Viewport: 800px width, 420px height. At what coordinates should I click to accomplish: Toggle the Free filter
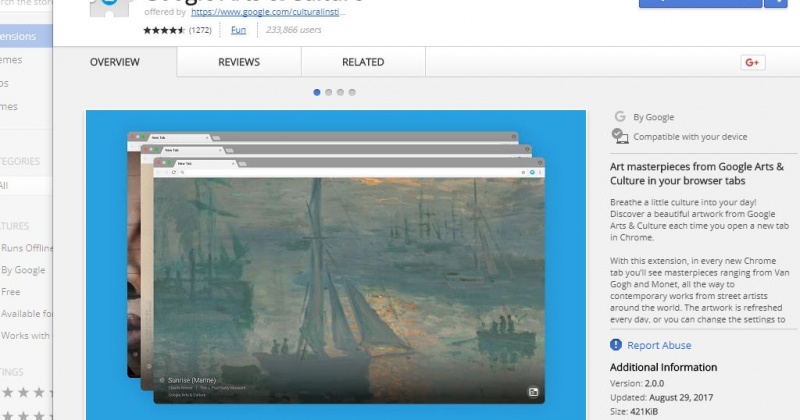(x=10, y=292)
